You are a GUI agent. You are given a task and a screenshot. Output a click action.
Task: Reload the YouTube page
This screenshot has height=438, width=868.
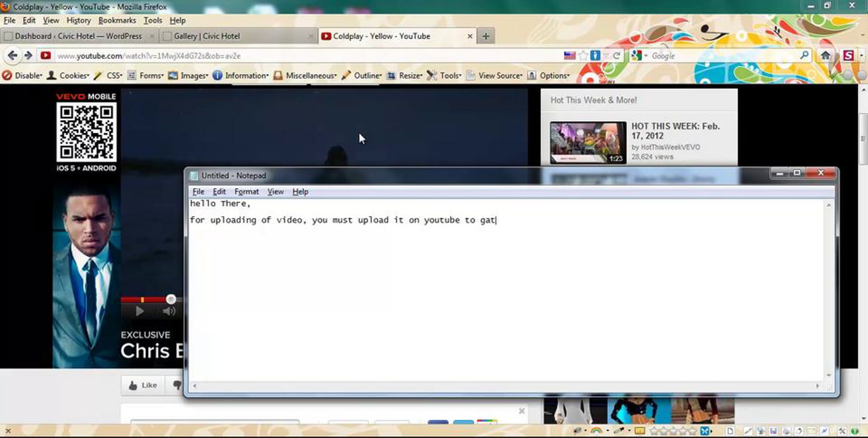[x=617, y=55]
